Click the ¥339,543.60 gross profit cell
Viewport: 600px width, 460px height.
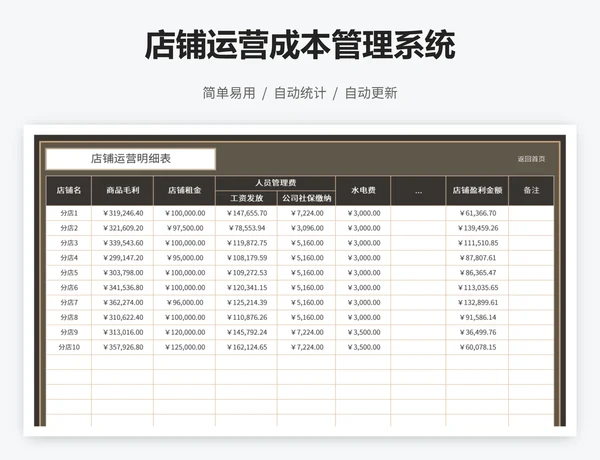(x=122, y=243)
